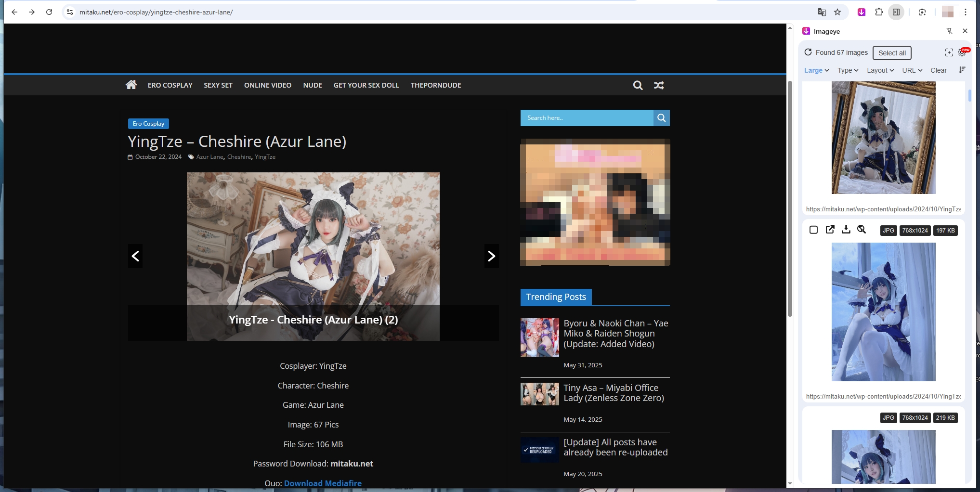
Task: Follow the Download Mediafire link
Action: click(323, 483)
